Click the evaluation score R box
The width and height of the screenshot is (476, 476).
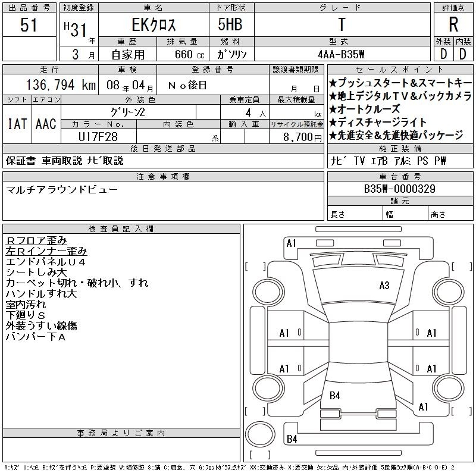(453, 25)
